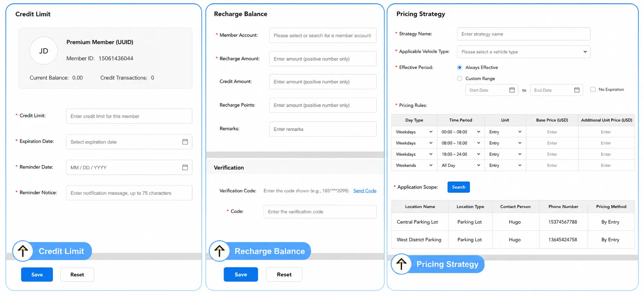
Task: Click the JD member avatar
Action: [x=44, y=51]
